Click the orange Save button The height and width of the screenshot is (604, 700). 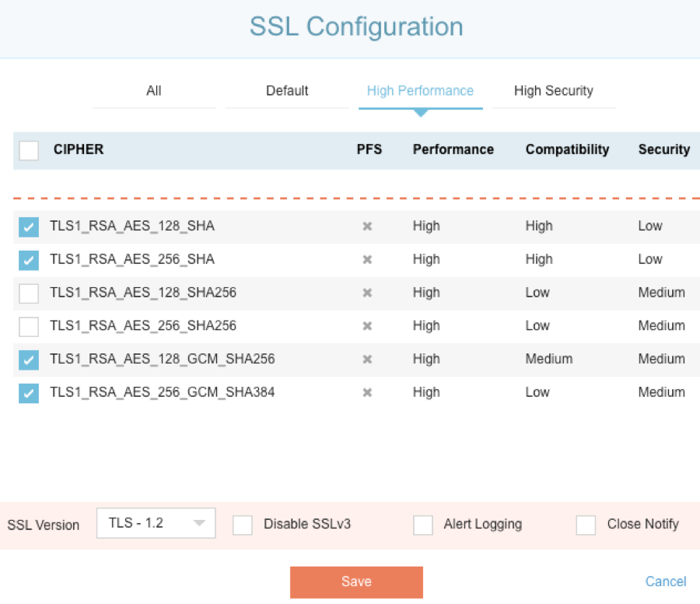(356, 582)
